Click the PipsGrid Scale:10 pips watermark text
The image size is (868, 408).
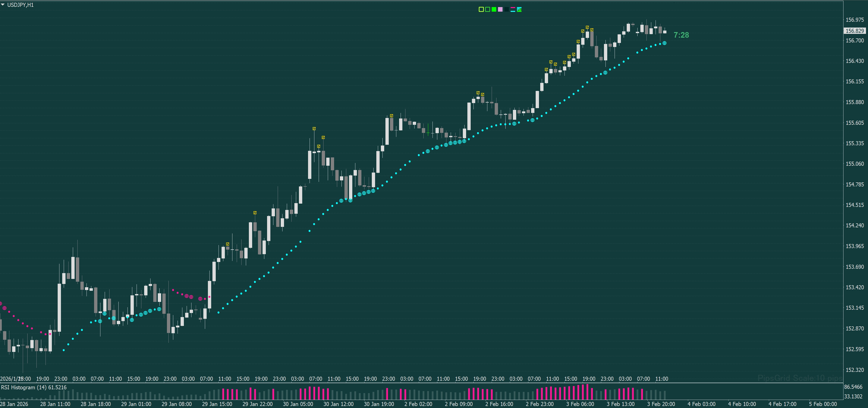[800, 378]
